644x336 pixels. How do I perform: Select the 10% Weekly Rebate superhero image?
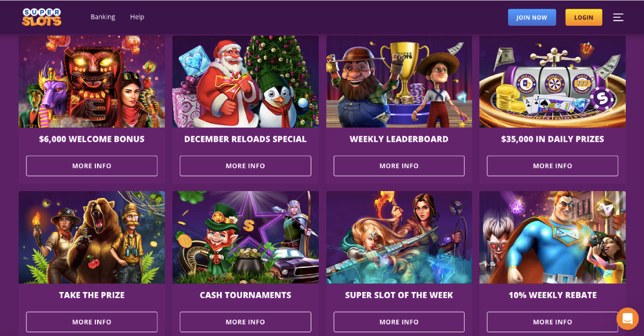(552, 237)
